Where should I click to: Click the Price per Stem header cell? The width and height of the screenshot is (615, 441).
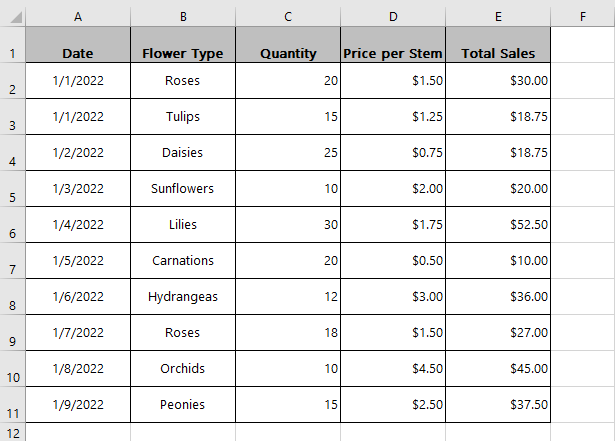coord(393,45)
